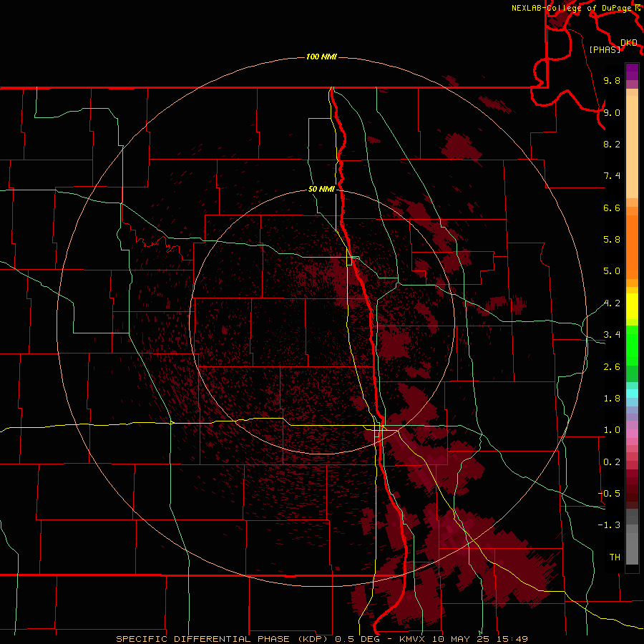Select the 9.8 value on the color scale
Viewport: 644px width, 644px height.
point(612,80)
